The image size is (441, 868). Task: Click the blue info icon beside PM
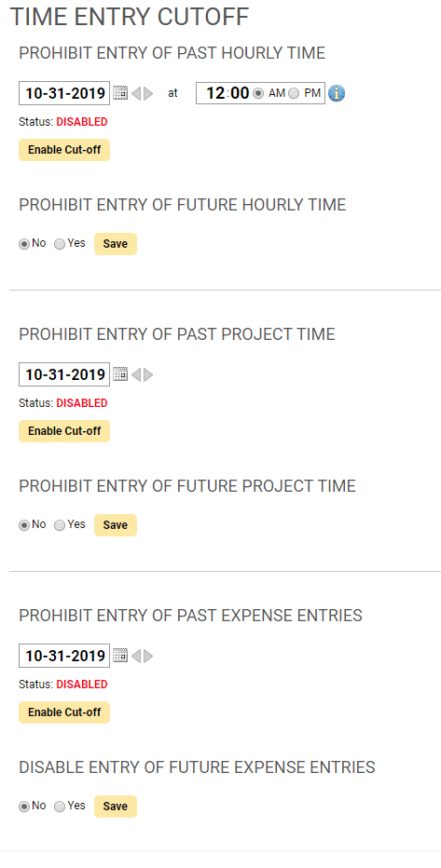337,93
